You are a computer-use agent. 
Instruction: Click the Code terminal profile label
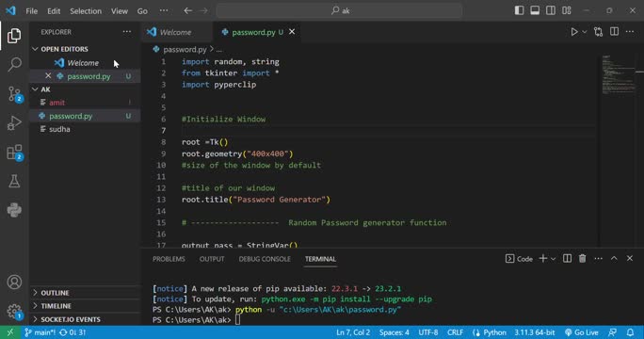[x=519, y=258]
